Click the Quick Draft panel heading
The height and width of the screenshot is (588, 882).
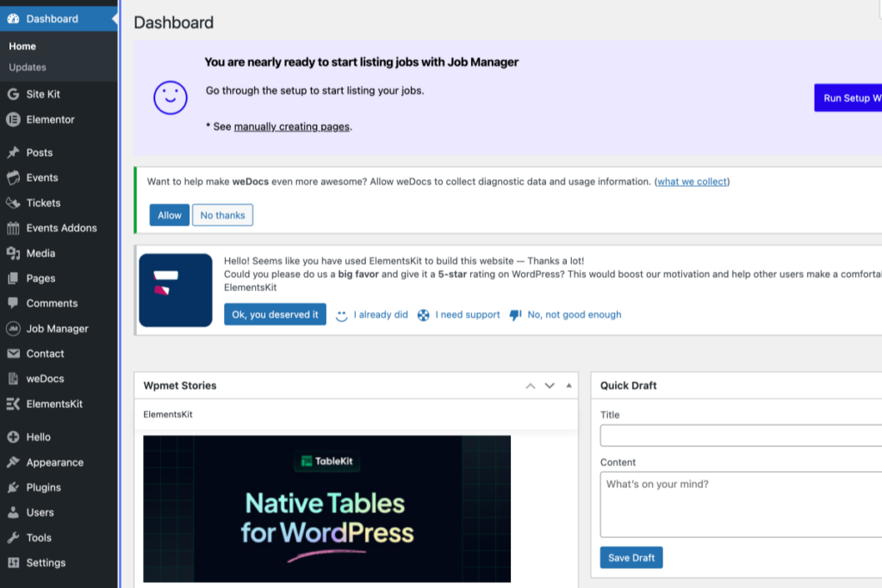[628, 386]
